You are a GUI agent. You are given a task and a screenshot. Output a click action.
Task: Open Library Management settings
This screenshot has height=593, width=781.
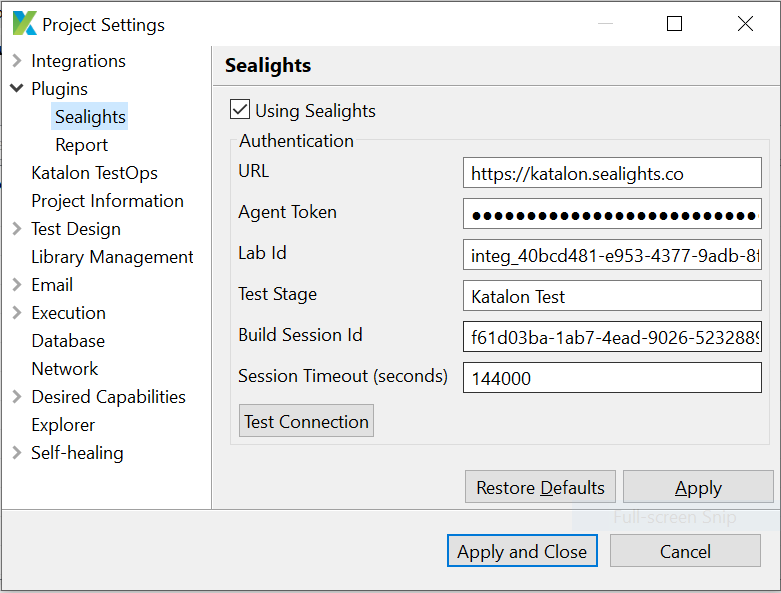tap(112, 257)
